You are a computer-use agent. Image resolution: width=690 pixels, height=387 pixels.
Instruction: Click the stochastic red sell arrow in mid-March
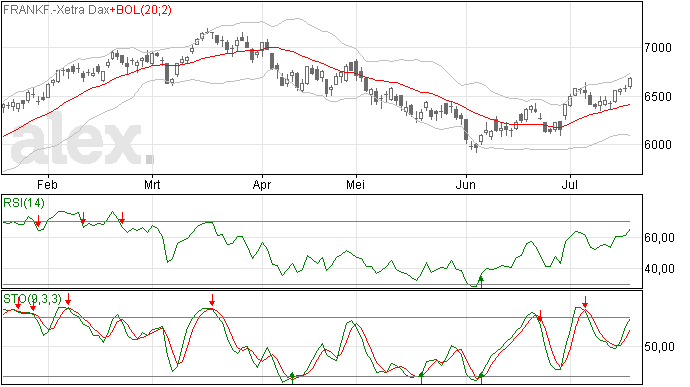click(212, 300)
